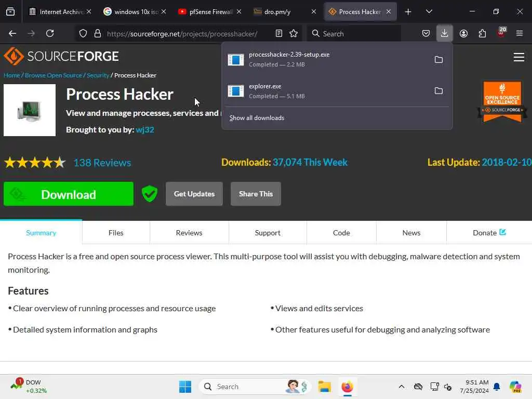
Task: Click the Home breadcrumb link
Action: 12,75
